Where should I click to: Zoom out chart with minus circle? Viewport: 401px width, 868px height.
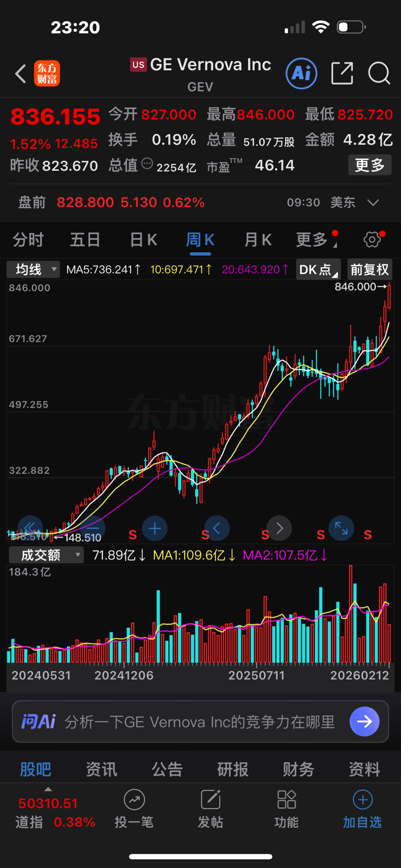point(93,529)
